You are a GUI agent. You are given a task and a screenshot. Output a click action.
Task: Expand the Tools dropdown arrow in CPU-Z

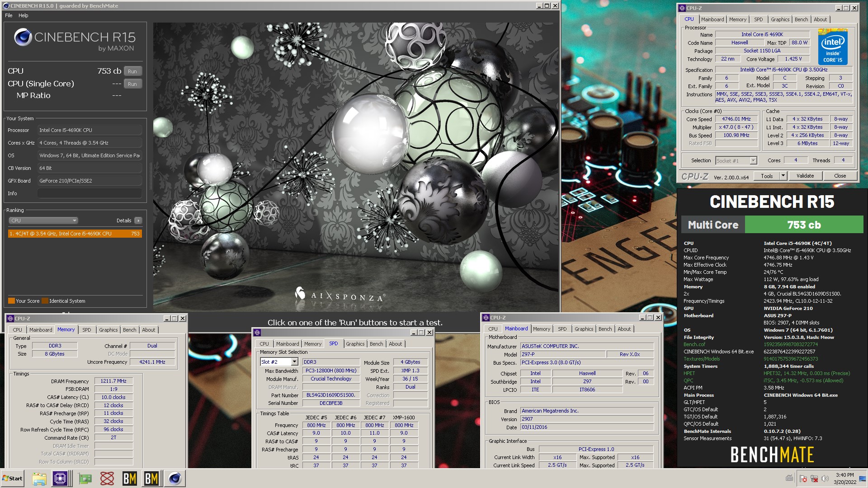(783, 176)
